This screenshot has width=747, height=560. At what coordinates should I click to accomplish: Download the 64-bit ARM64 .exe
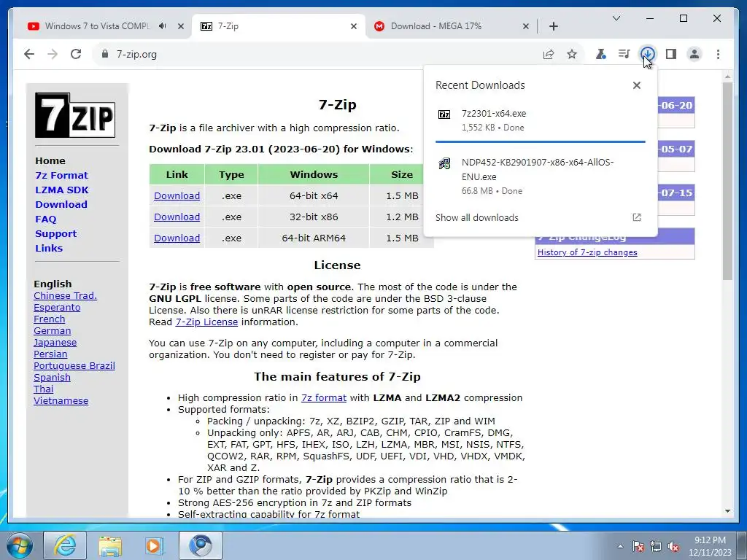click(177, 238)
